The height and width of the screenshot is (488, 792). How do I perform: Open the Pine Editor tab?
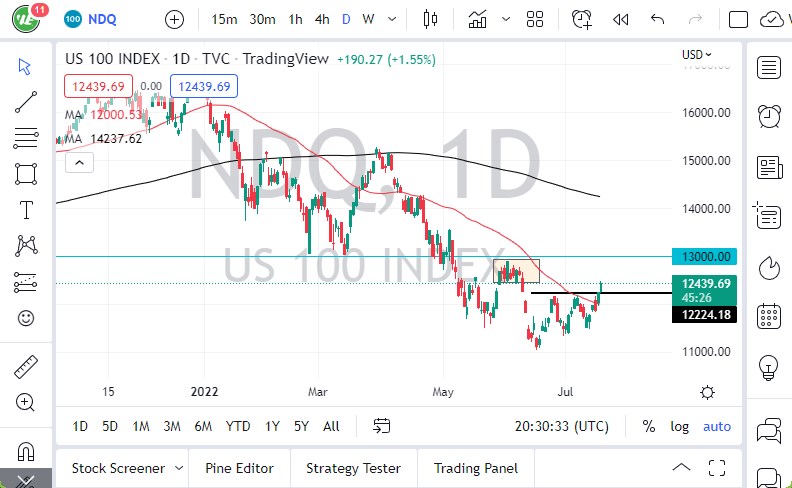pyautogui.click(x=239, y=468)
